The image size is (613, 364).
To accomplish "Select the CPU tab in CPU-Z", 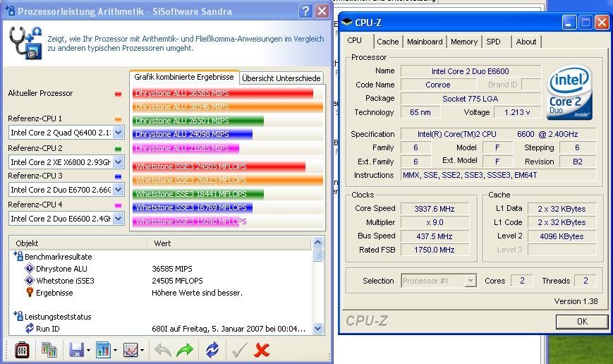I will pos(355,40).
